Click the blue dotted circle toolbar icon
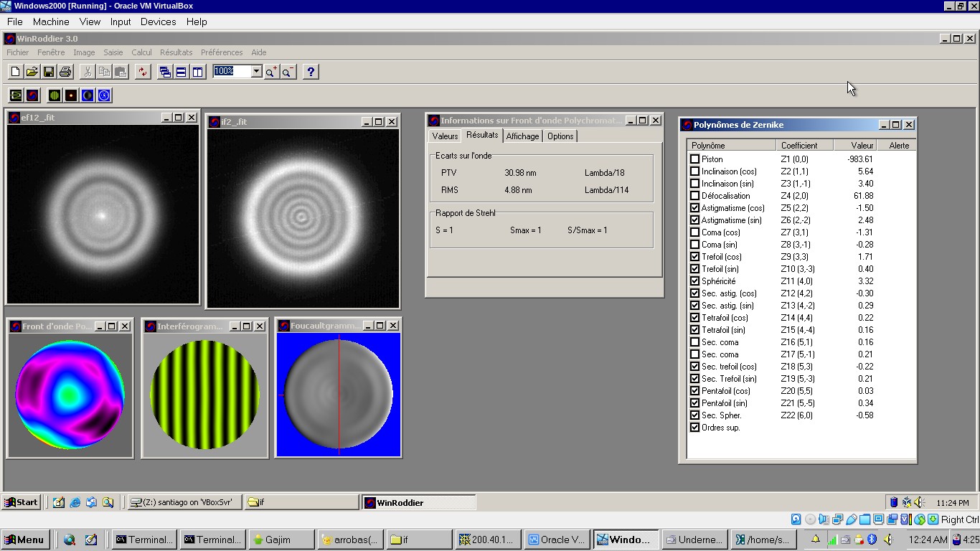980x551 pixels. tap(104, 95)
